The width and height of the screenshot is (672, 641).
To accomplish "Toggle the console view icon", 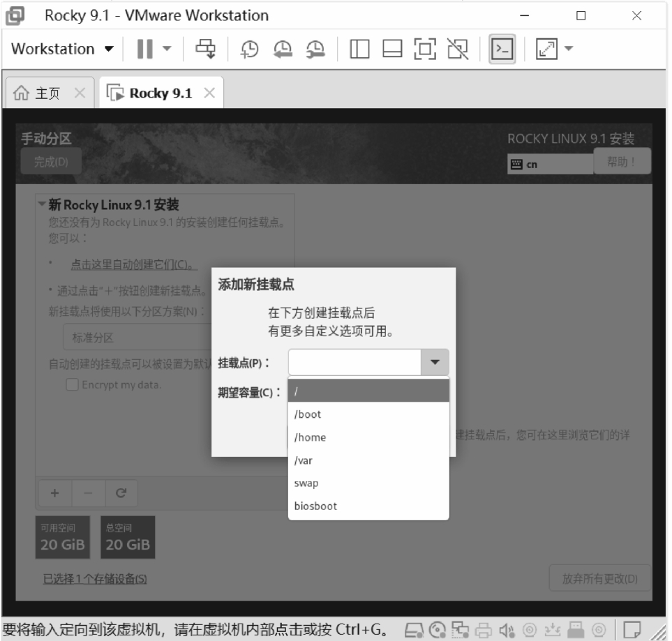I will [502, 49].
